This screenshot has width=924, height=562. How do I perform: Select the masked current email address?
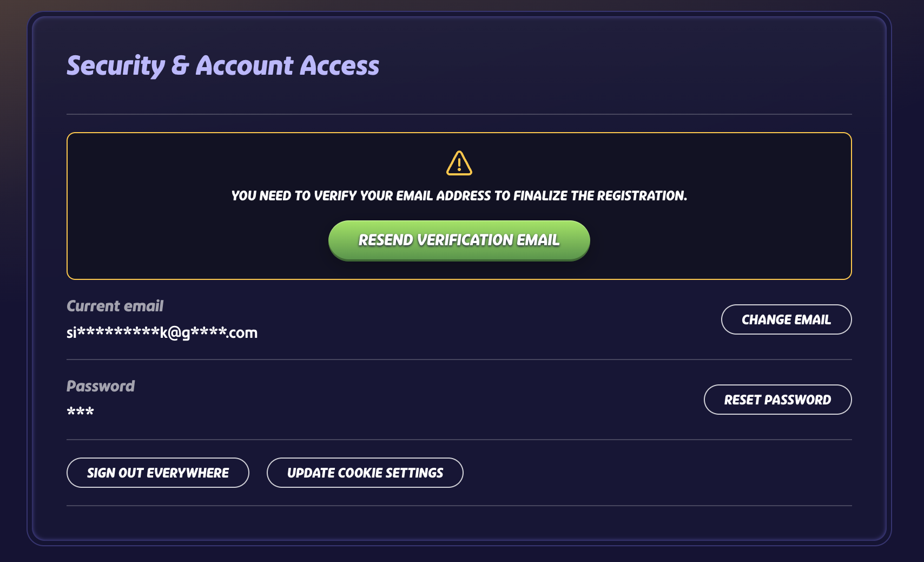pos(162,332)
